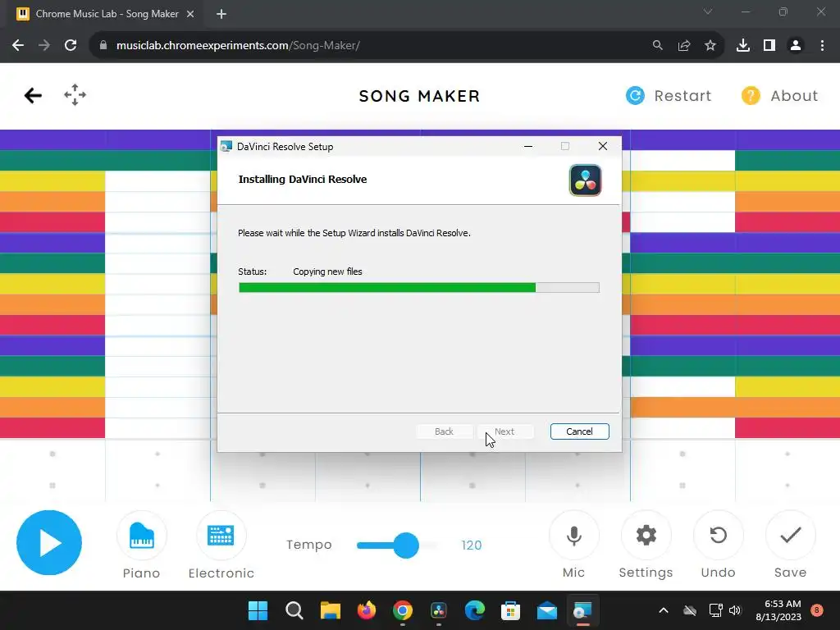Go back in Chrome browser
Viewport: 840px width, 630px height.
coord(18,46)
